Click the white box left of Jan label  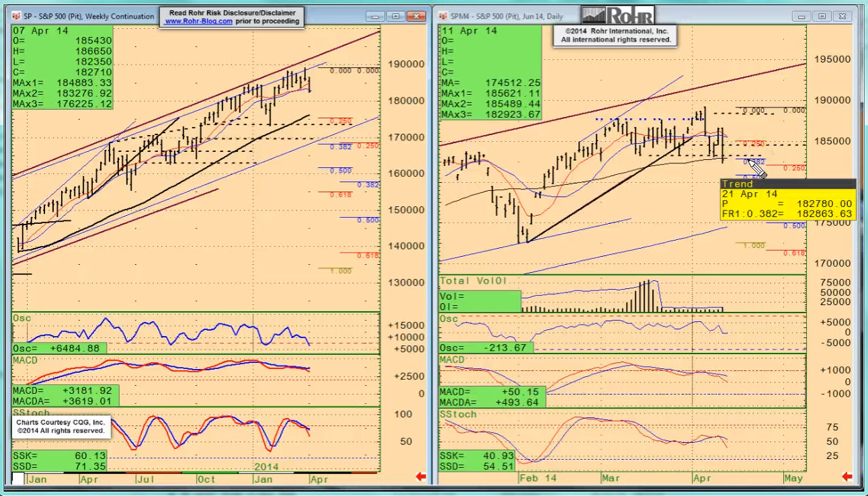(18, 479)
